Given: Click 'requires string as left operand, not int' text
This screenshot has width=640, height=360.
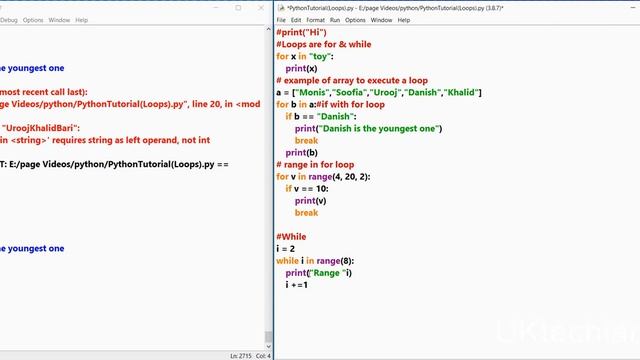Looking at the screenshot, I should pyautogui.click(x=131, y=140).
